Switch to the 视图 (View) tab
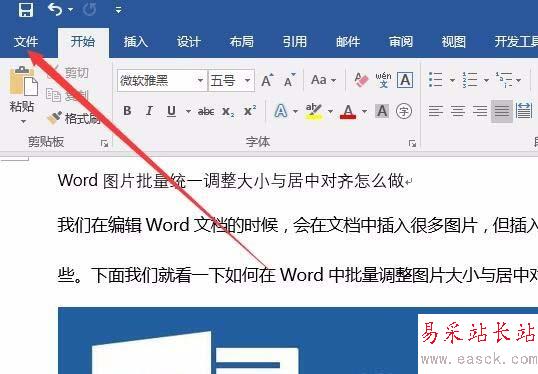Image resolution: width=538 pixels, height=374 pixels. pos(454,42)
